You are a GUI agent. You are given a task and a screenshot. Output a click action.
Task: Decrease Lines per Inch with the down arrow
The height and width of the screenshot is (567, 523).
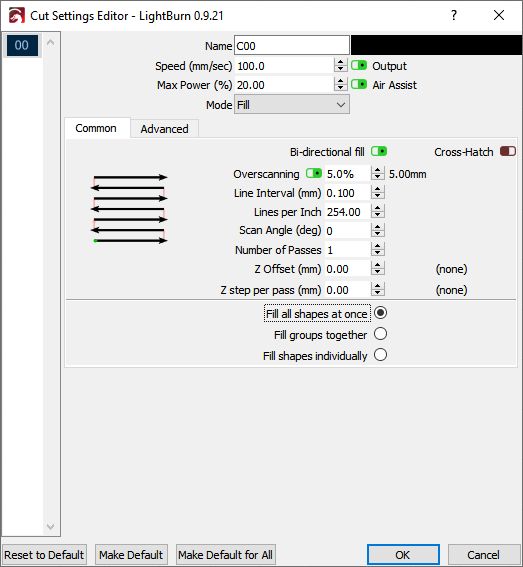coord(378,215)
